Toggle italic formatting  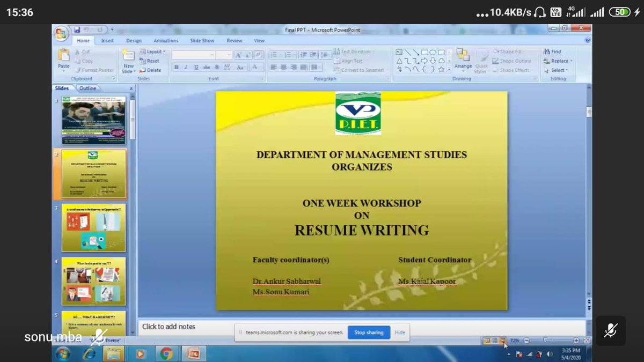(x=186, y=67)
